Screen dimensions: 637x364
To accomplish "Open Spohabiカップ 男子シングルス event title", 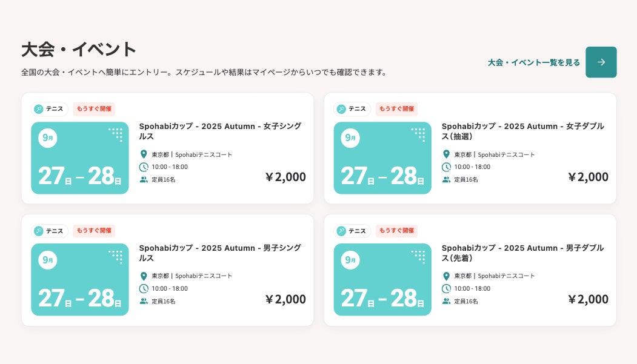I will (x=220, y=253).
